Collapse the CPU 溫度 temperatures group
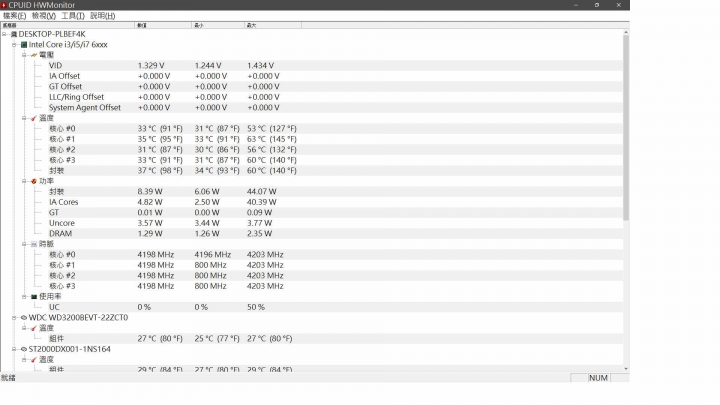This screenshot has height=405, width=720. [24, 118]
